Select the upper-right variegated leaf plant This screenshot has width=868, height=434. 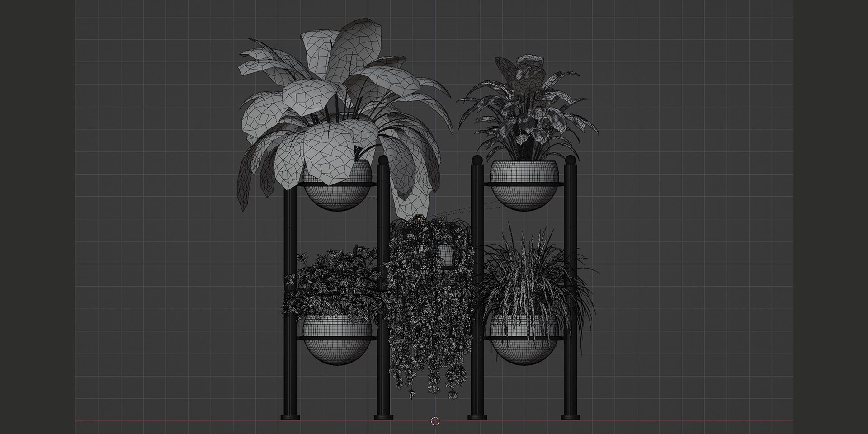pyautogui.click(x=528, y=108)
